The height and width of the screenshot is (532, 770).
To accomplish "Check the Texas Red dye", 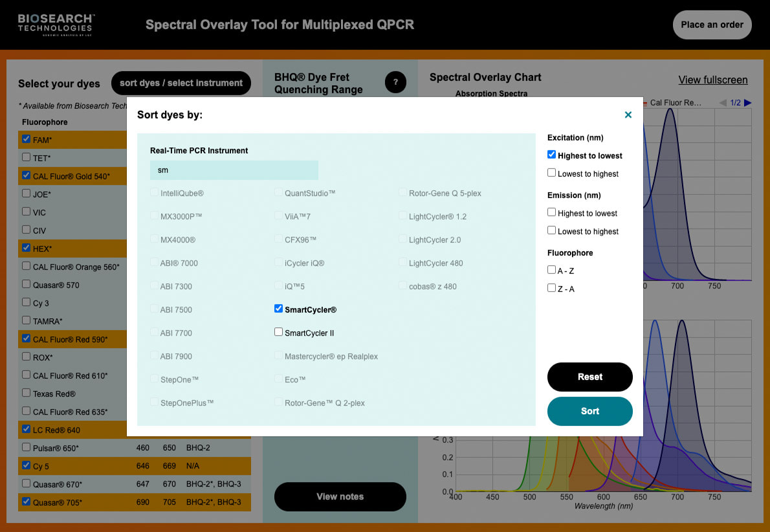I will (26, 393).
